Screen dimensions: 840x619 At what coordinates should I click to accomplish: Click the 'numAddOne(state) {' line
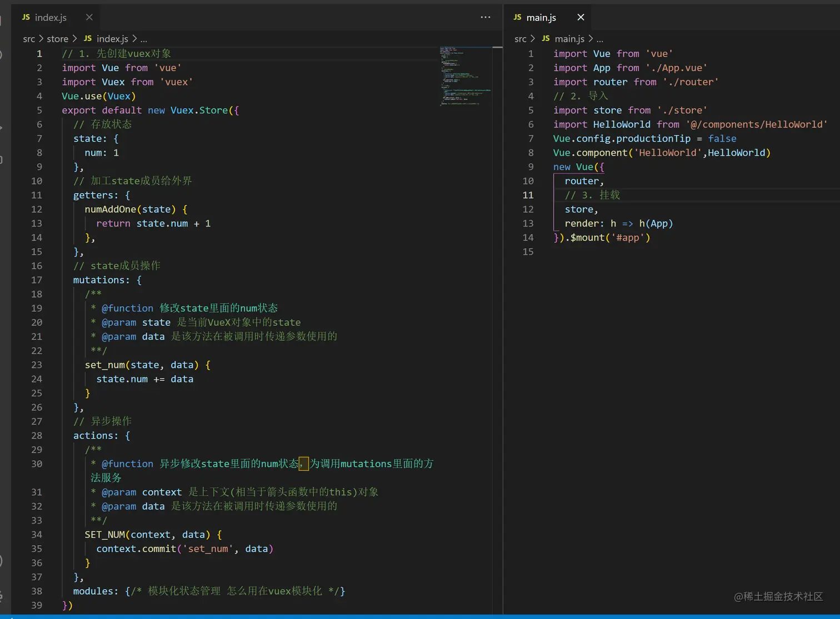pyautogui.click(x=136, y=209)
